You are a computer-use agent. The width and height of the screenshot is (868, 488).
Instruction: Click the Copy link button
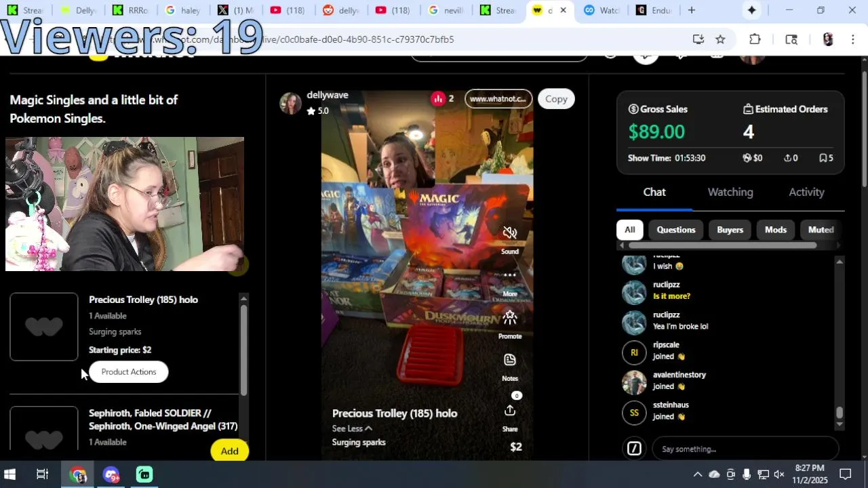coord(556,99)
